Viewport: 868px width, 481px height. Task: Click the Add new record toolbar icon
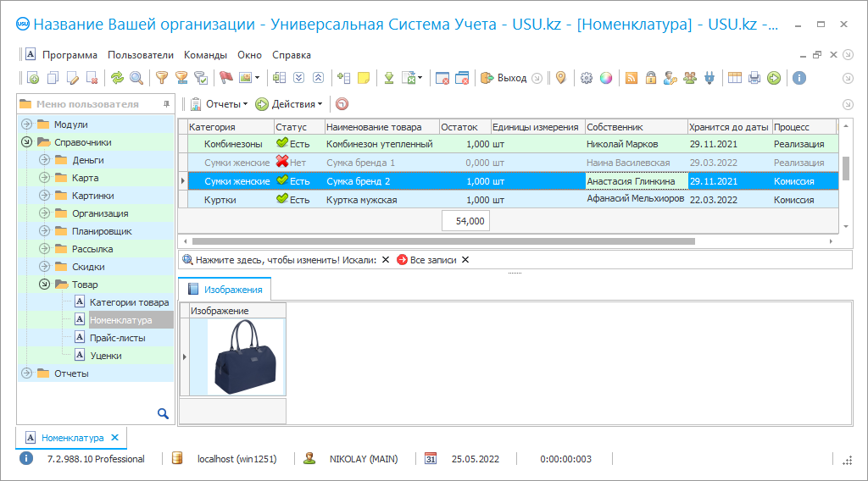pyautogui.click(x=33, y=78)
